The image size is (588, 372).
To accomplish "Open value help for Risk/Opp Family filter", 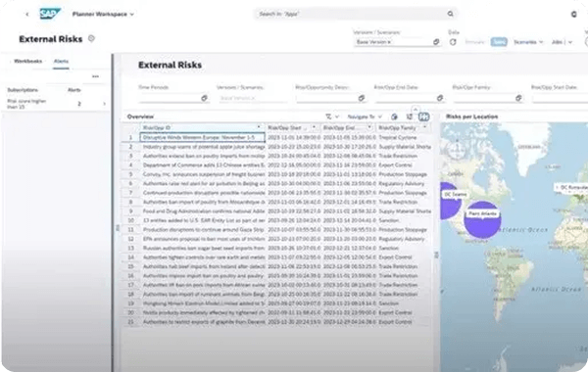I will 518,98.
